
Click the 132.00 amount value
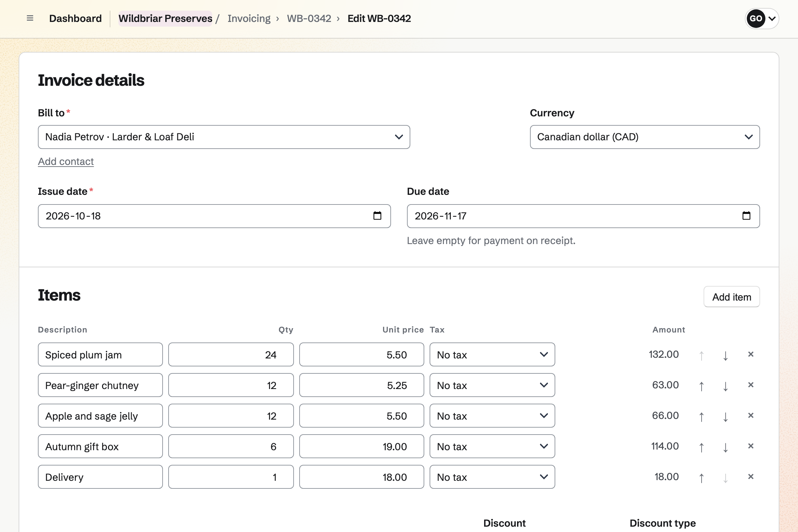(664, 354)
